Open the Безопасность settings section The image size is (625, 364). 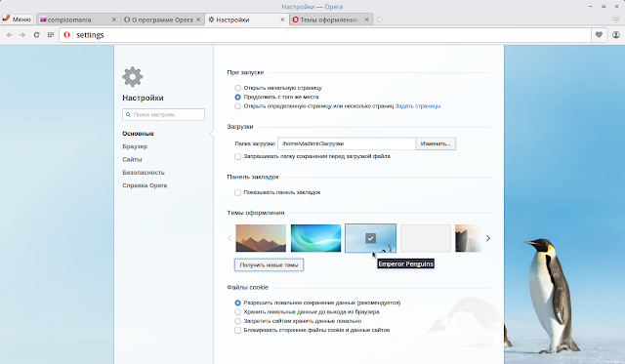pos(144,173)
